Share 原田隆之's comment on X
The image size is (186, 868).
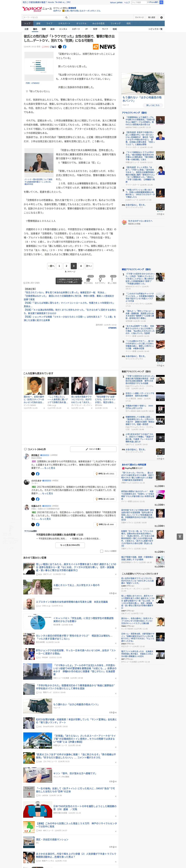pyautogui.click(x=33, y=474)
